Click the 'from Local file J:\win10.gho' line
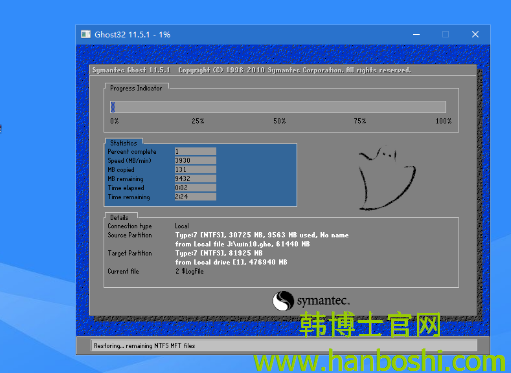The image size is (511, 373). (x=243, y=244)
